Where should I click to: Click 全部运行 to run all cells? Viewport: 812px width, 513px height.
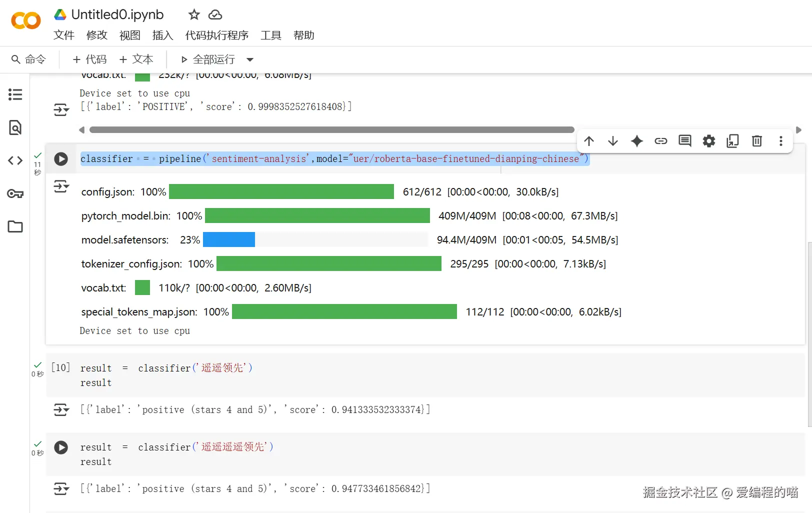click(208, 59)
